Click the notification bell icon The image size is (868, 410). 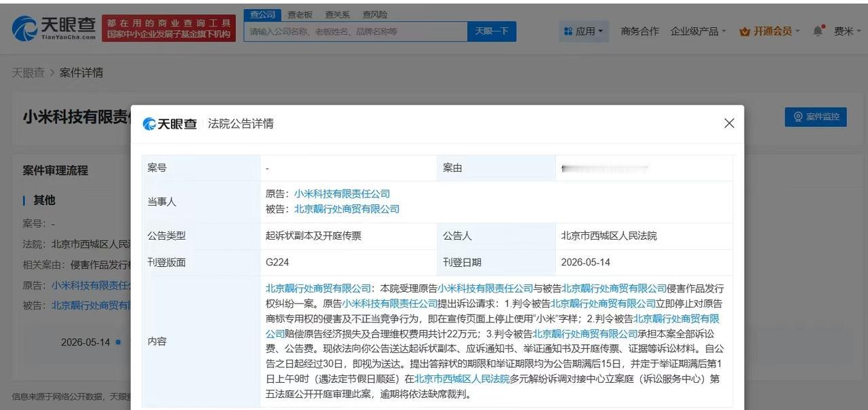click(x=818, y=31)
